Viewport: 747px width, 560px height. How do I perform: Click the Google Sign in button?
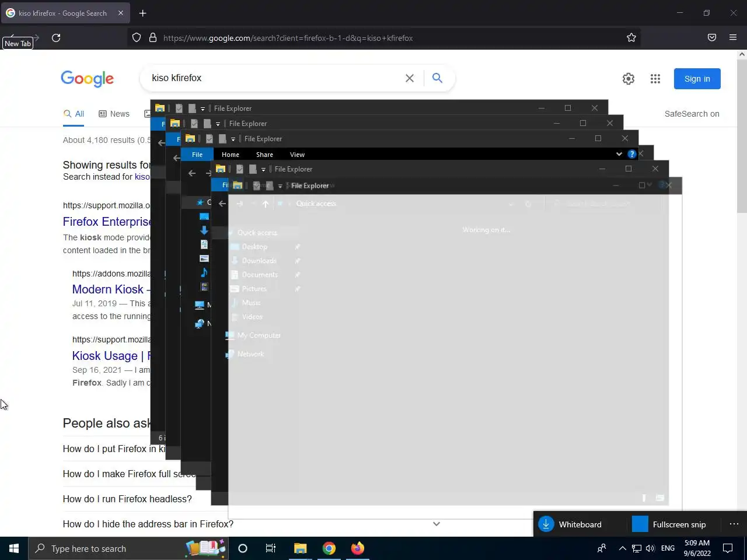pos(697,79)
